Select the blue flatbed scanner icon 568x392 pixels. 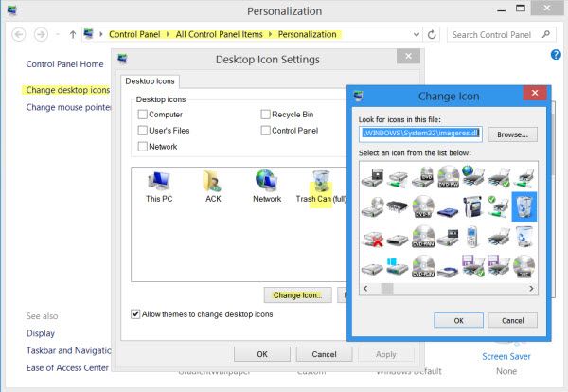(448, 211)
